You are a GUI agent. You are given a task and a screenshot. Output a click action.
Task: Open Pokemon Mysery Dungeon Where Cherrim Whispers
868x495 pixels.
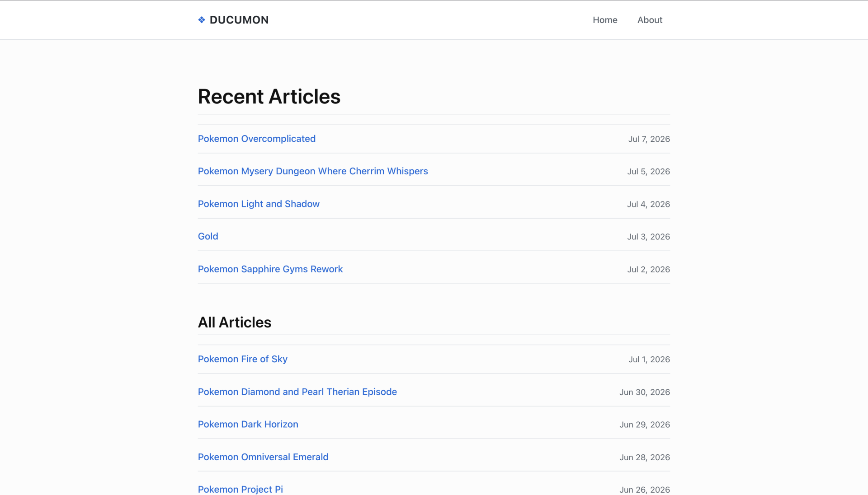pos(313,171)
